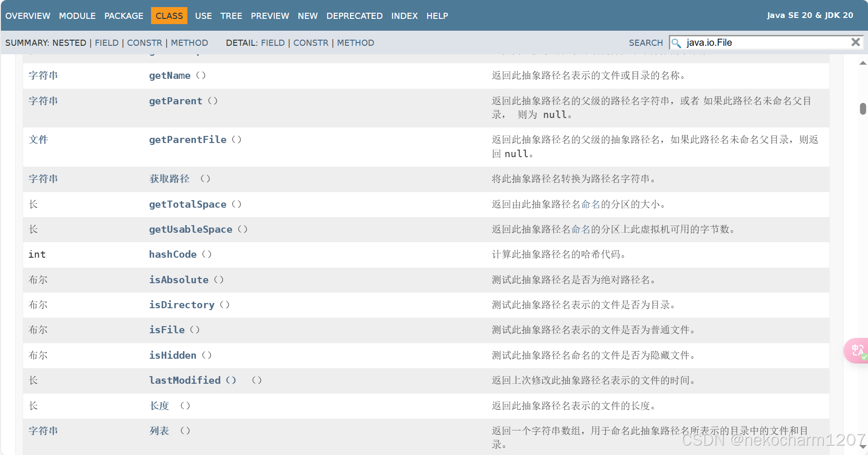This screenshot has width=868, height=455.
Task: Click the scrollbar up arrow
Action: click(863, 63)
